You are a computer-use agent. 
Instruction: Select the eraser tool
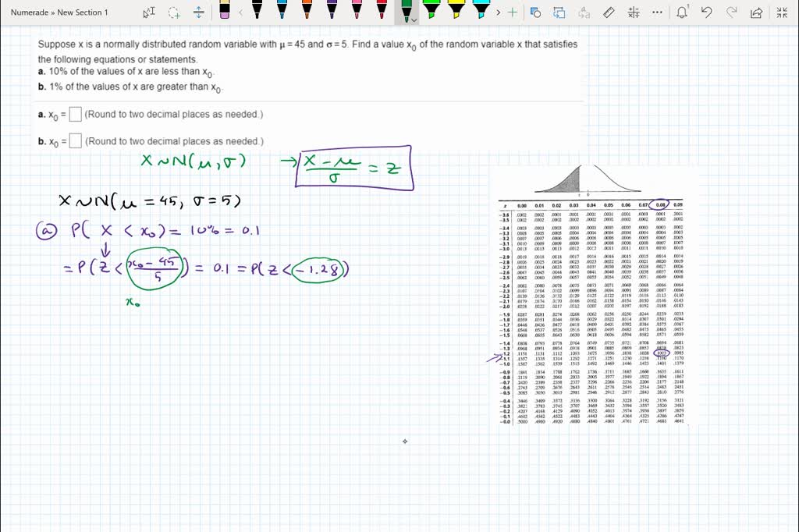point(225,11)
